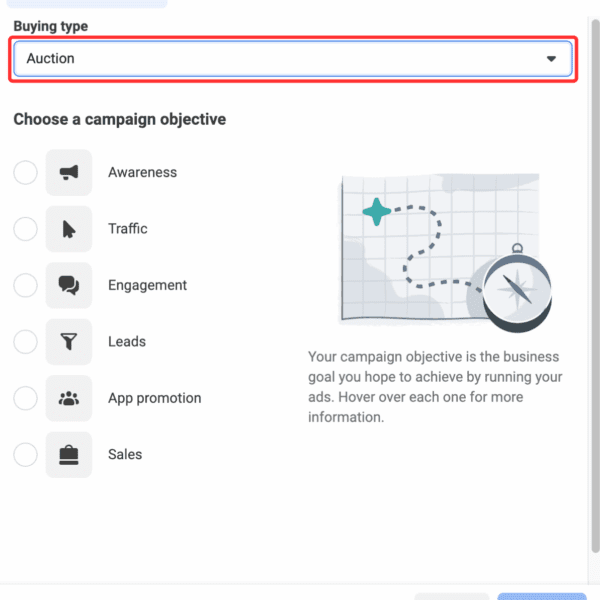600x600 pixels.
Task: Select the Awareness radio button
Action: (25, 173)
